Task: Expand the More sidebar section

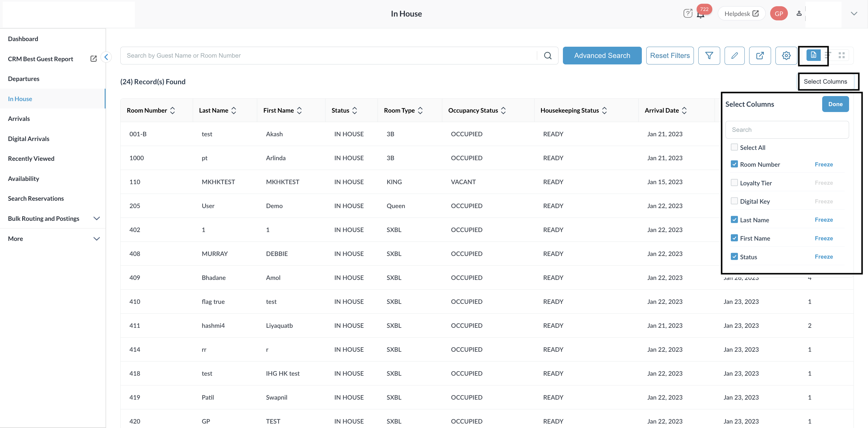Action: pyautogui.click(x=96, y=239)
